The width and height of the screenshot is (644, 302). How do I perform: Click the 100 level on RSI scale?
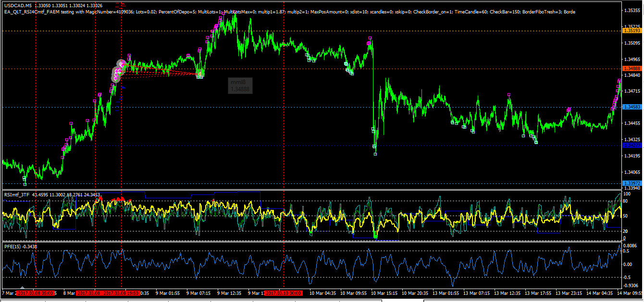pos(627,193)
